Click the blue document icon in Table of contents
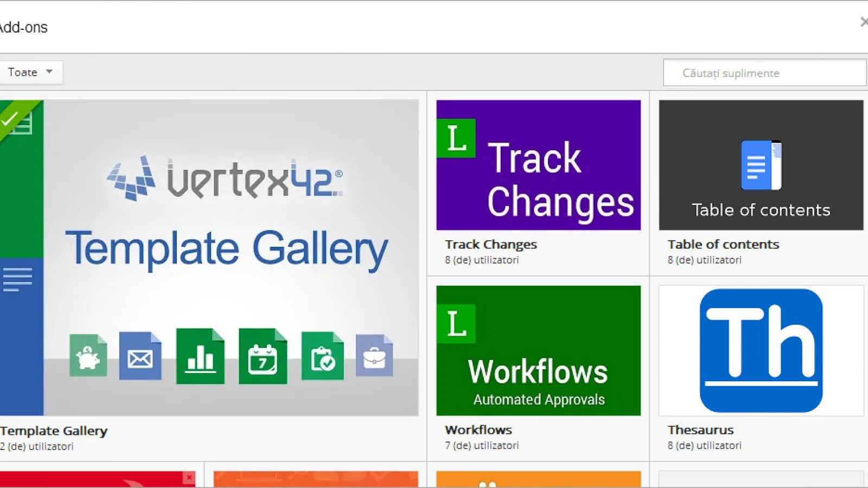 761,165
